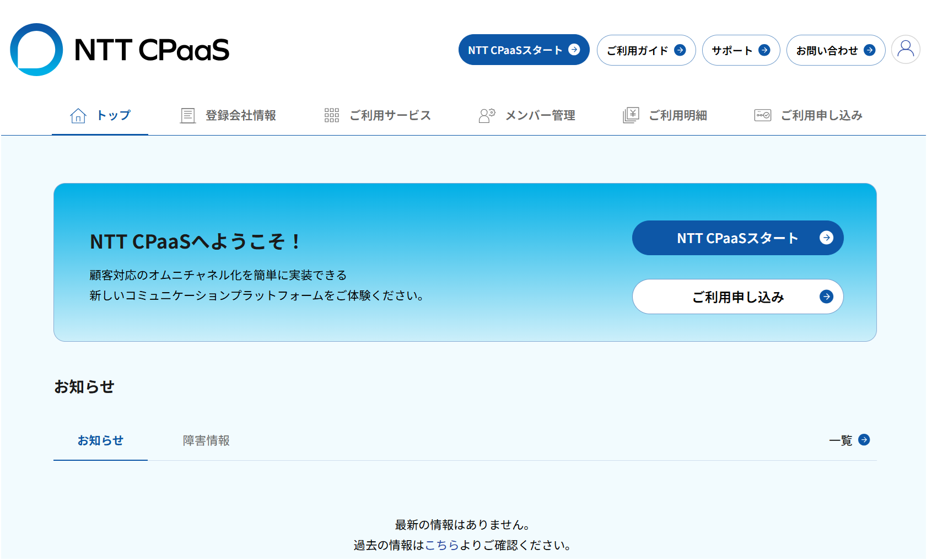This screenshot has width=927, height=560.
Task: Click arrow icon in サポート button
Action: click(x=764, y=50)
